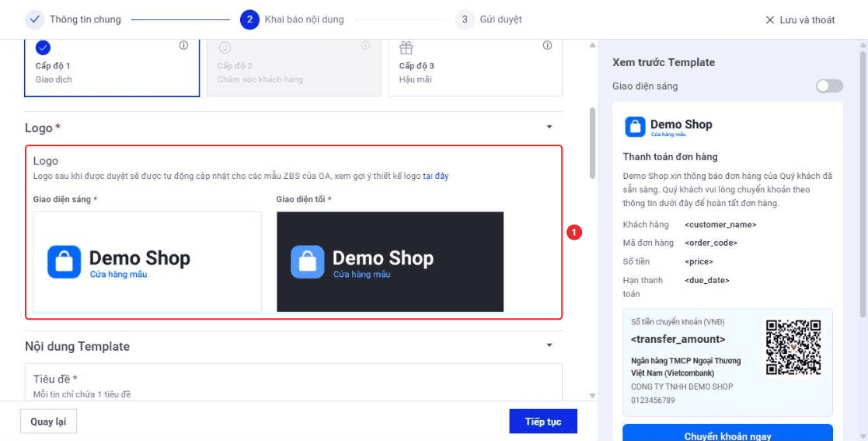The height and width of the screenshot is (441, 868).
Task: Select Cấp độ 1 Giao dịch card
Action: coord(112,68)
